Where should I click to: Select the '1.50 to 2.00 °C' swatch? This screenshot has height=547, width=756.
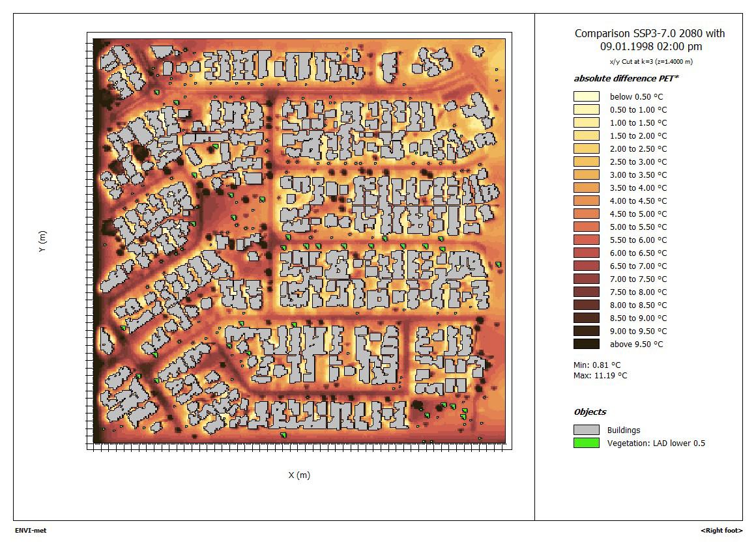587,135
